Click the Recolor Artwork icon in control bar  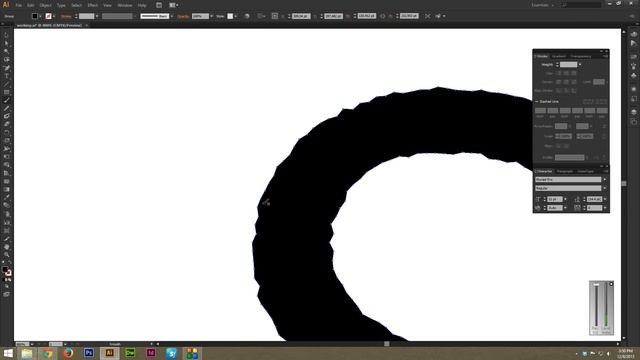click(247, 16)
